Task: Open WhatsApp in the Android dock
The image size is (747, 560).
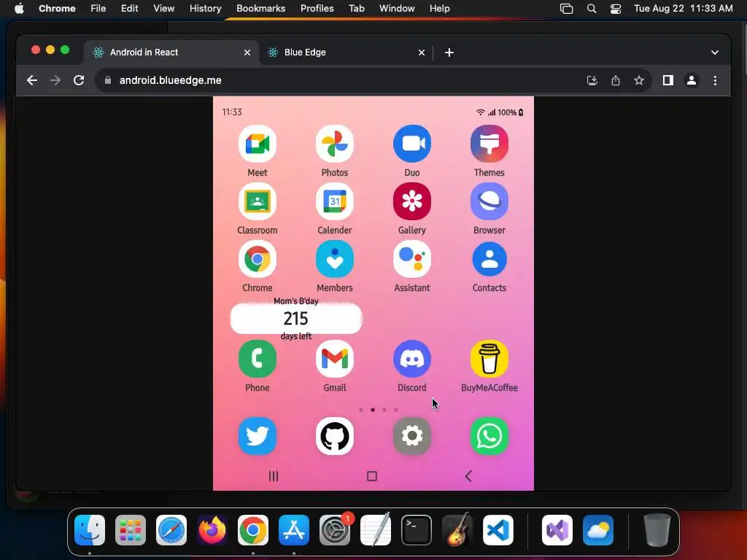Action: (489, 436)
